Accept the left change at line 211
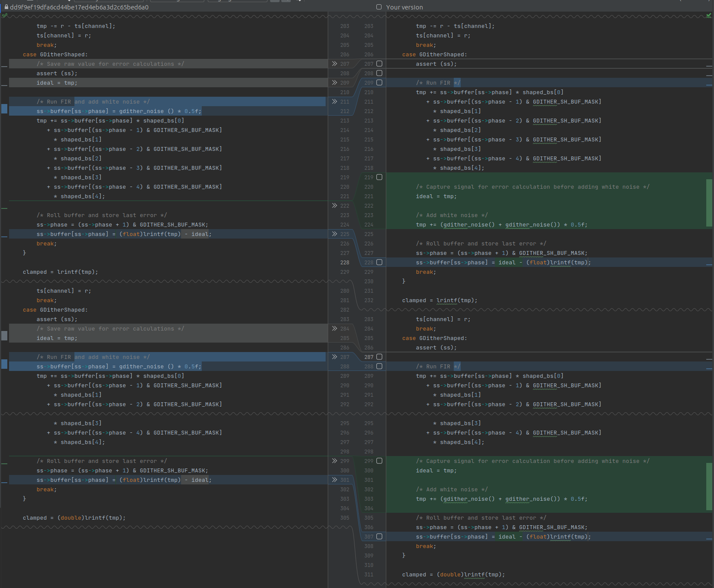 [x=335, y=101]
